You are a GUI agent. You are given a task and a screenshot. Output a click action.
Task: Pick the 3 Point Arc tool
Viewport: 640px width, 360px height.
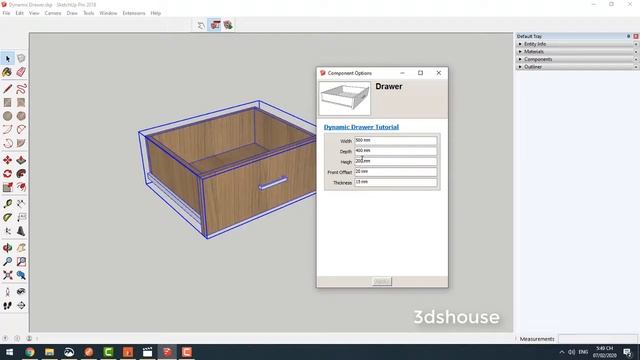point(8,143)
